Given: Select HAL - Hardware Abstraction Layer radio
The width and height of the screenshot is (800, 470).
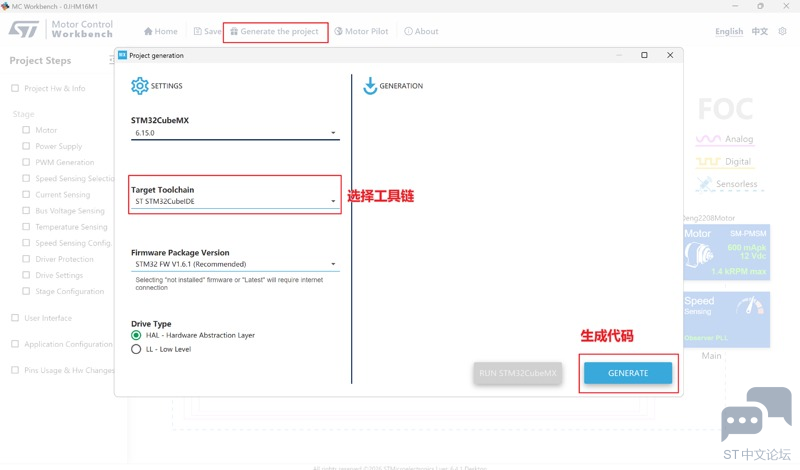Looking at the screenshot, I should click(x=136, y=335).
